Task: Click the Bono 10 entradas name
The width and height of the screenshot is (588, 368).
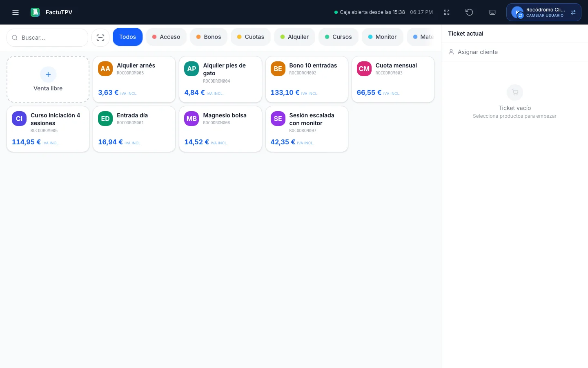Action: click(313, 65)
